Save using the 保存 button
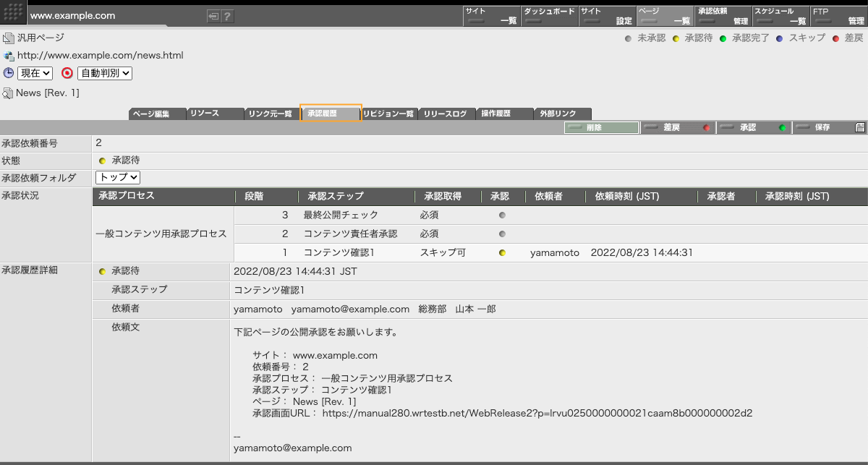 pos(829,127)
